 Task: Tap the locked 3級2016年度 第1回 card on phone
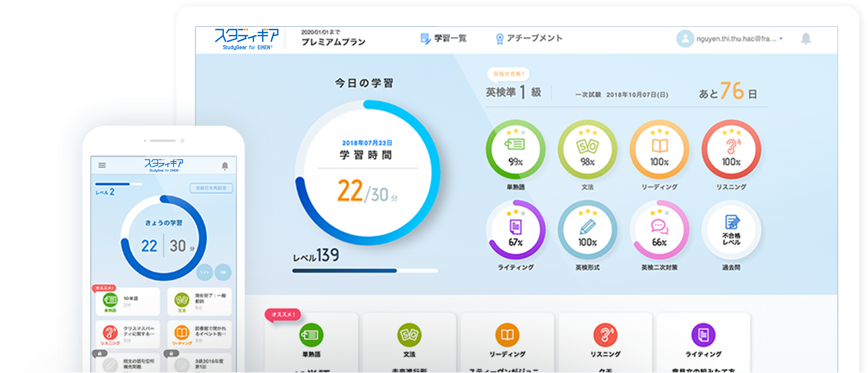pos(200,363)
